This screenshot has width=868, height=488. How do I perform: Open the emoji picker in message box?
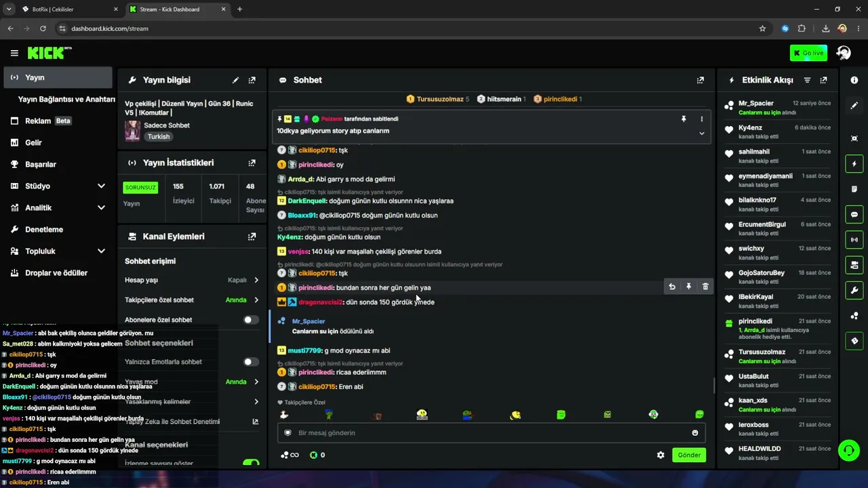tap(695, 433)
